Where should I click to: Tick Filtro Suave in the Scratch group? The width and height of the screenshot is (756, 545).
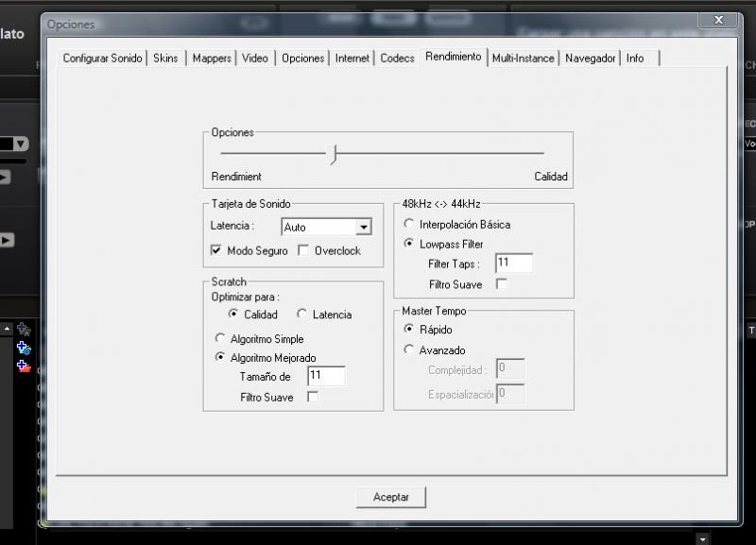pyautogui.click(x=313, y=397)
